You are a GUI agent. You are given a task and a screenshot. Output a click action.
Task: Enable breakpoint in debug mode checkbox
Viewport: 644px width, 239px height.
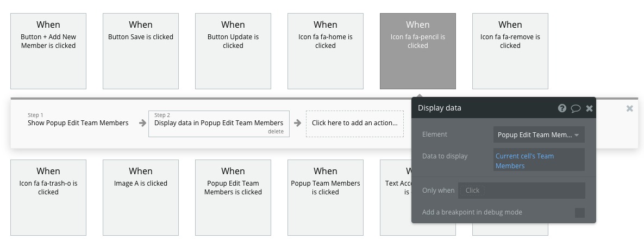[580, 212]
